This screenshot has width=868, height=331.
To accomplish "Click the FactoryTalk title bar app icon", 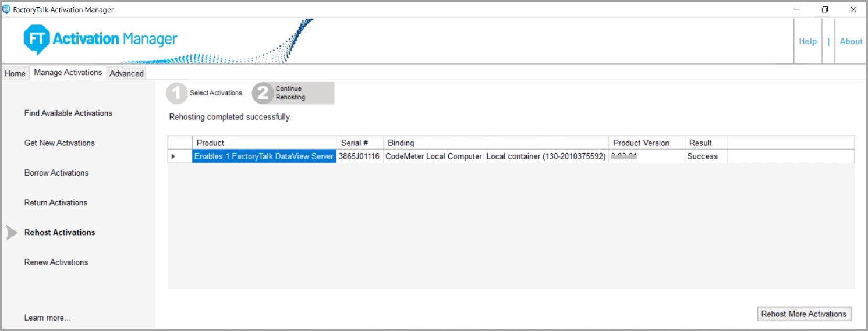I will click(6, 9).
